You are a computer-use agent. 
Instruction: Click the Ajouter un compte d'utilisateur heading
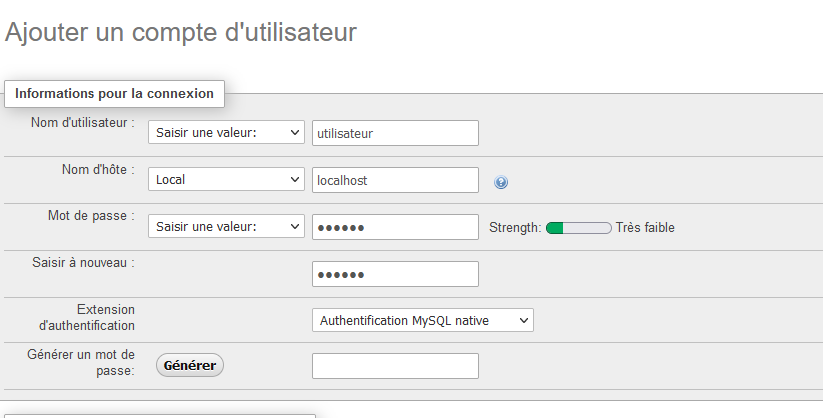(x=181, y=32)
